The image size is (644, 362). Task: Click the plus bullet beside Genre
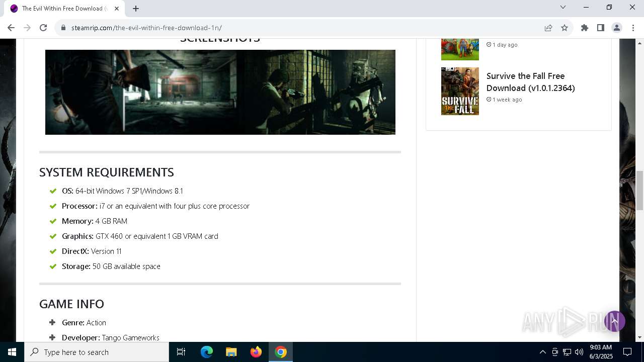point(52,323)
